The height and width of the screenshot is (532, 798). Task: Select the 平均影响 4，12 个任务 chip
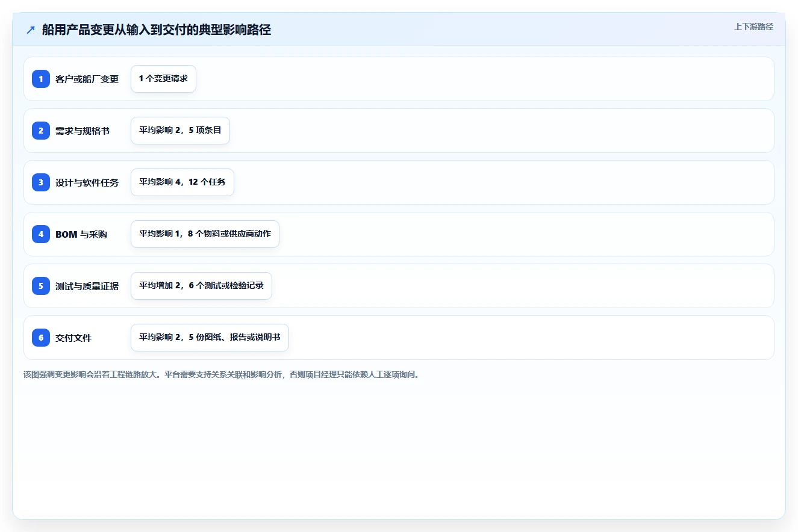click(182, 182)
